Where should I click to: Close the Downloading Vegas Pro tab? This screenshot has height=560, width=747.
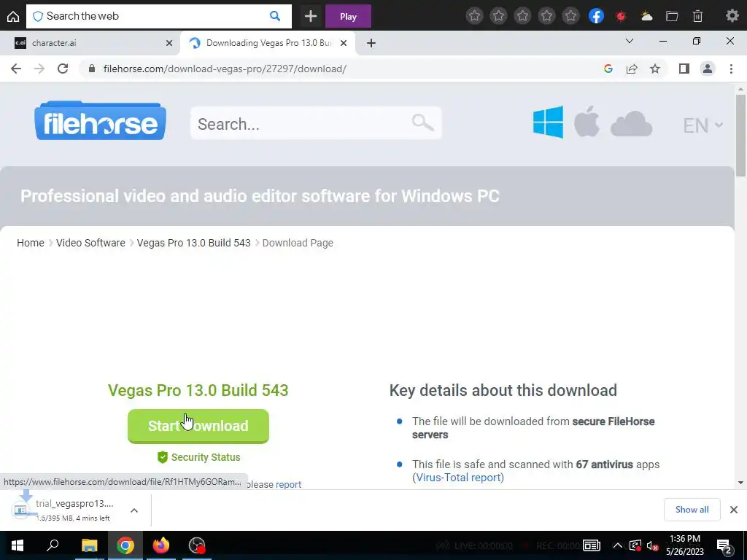344,43
